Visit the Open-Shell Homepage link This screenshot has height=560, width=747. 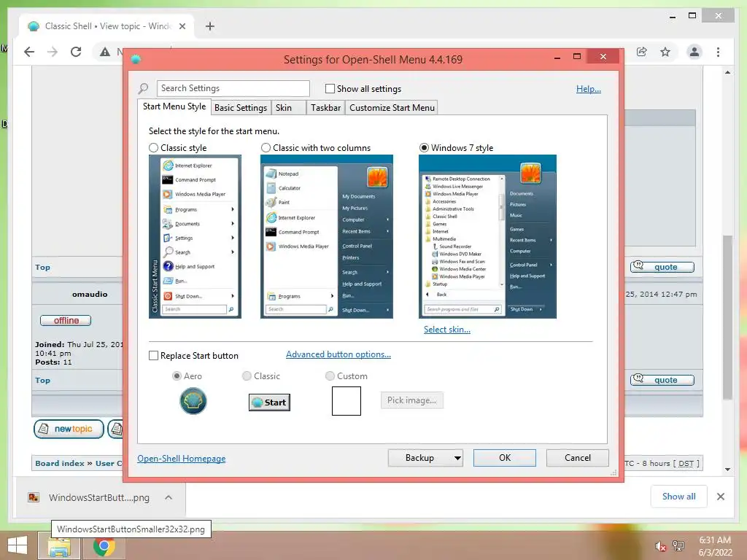[x=181, y=459]
